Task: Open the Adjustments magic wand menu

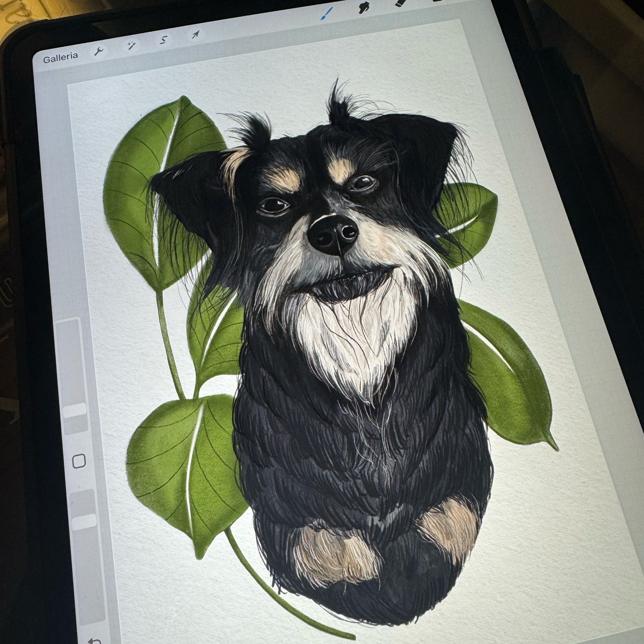Action: click(132, 44)
